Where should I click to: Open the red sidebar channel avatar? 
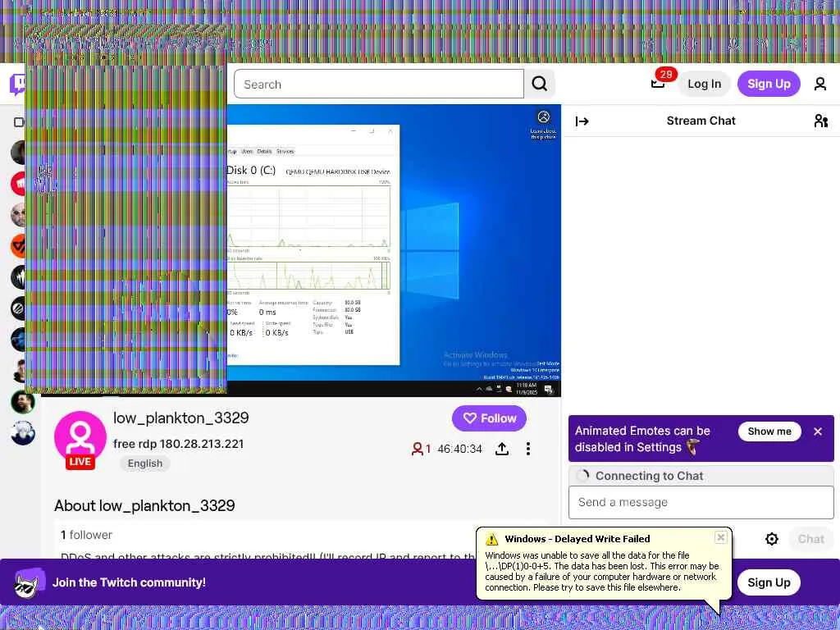18,184
